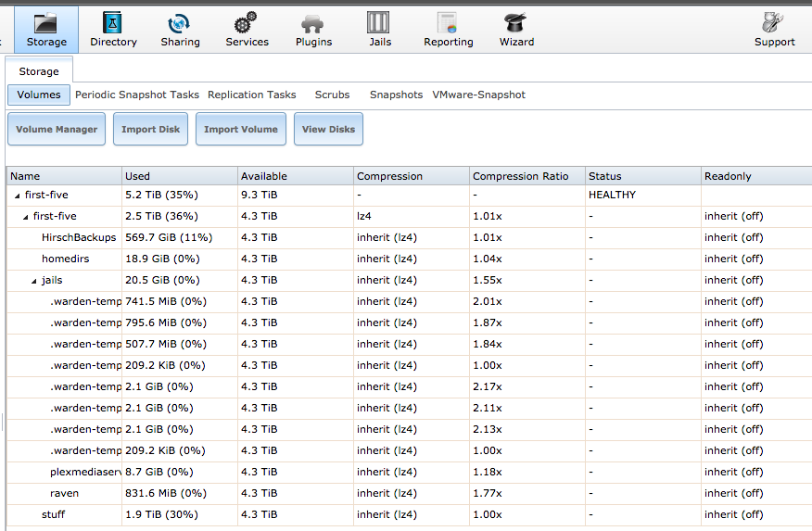Click the Import Disk button
The height and width of the screenshot is (531, 812).
coord(151,129)
